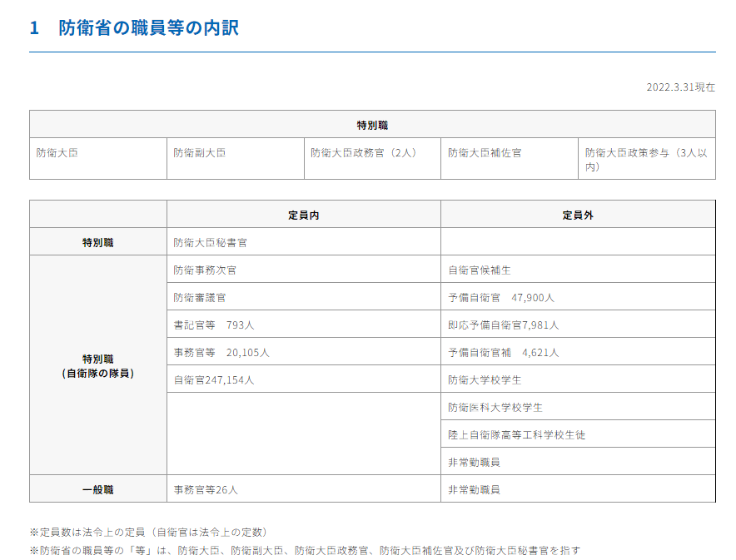Click the top table header '特別職'
736x560 pixels.
(x=372, y=125)
